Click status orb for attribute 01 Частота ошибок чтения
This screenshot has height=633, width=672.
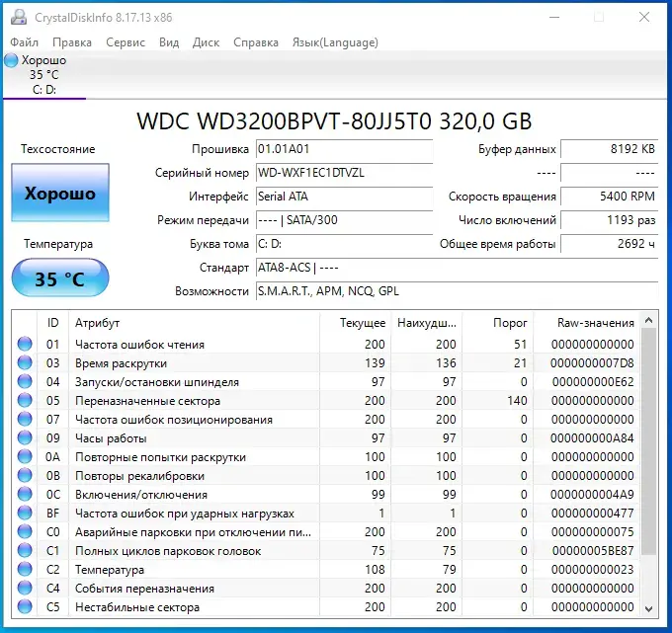coord(25,344)
